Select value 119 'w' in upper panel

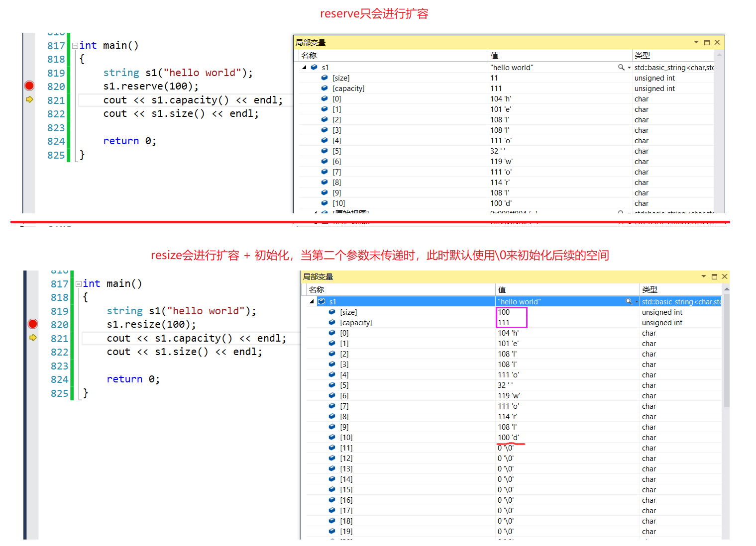502,162
